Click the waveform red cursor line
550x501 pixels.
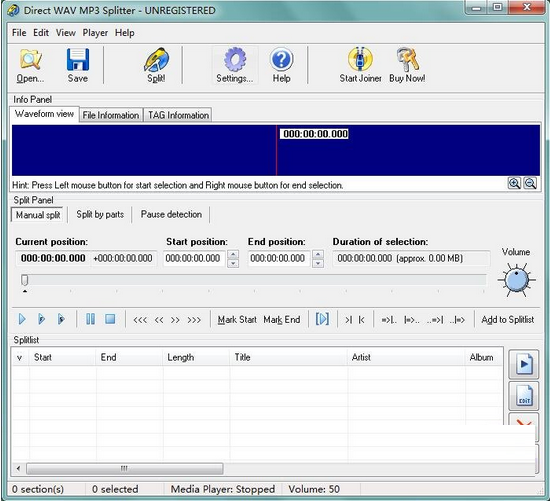coord(276,150)
